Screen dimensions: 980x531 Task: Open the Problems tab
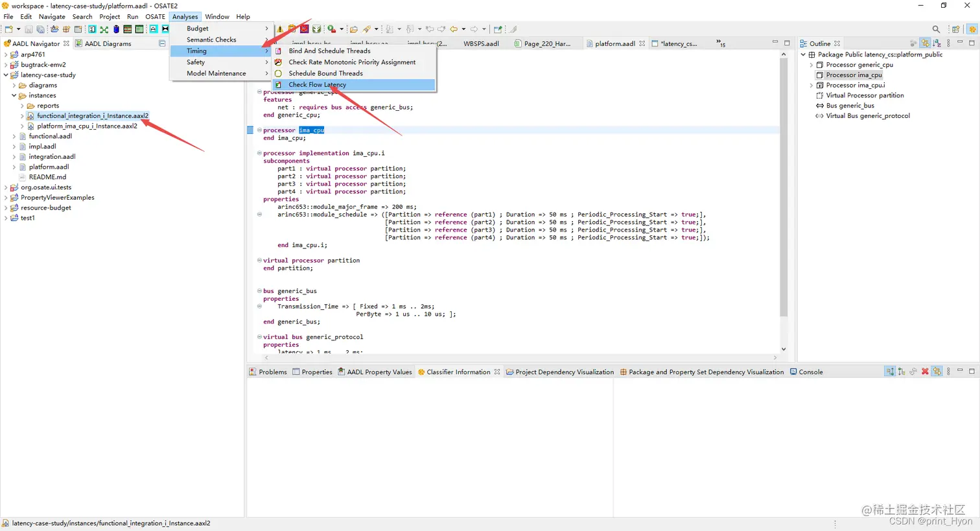coord(268,372)
